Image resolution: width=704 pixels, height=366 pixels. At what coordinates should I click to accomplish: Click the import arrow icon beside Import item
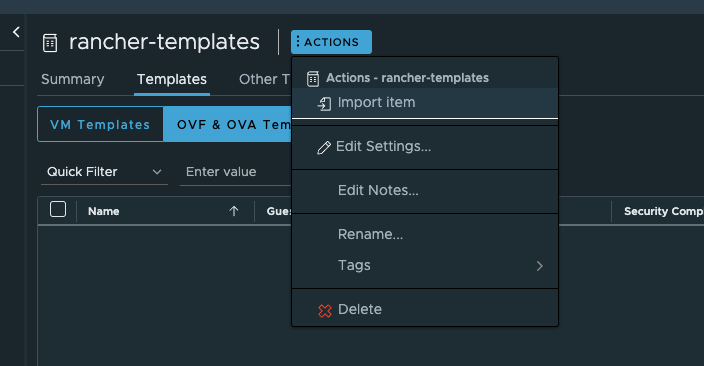(324, 104)
